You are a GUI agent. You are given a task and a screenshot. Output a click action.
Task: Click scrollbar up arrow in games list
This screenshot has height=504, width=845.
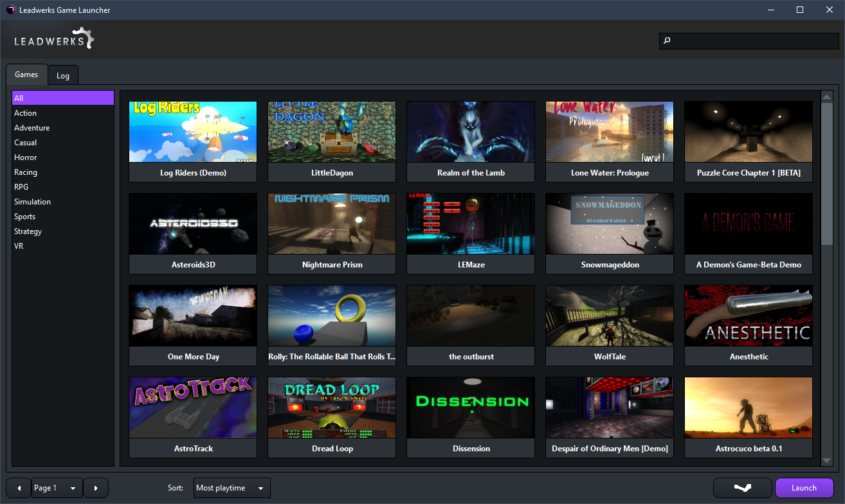tap(827, 96)
